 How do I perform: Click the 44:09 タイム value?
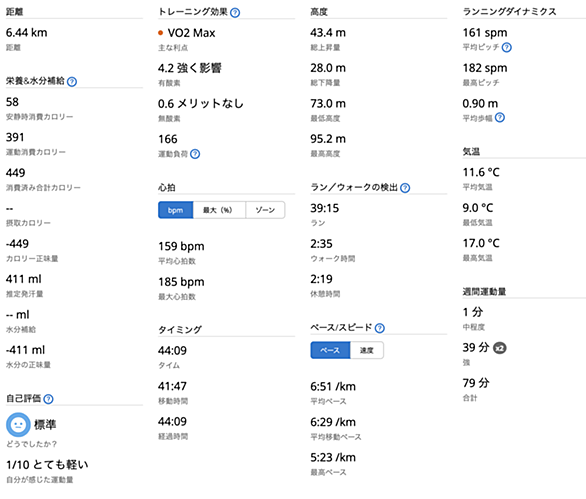click(x=172, y=351)
